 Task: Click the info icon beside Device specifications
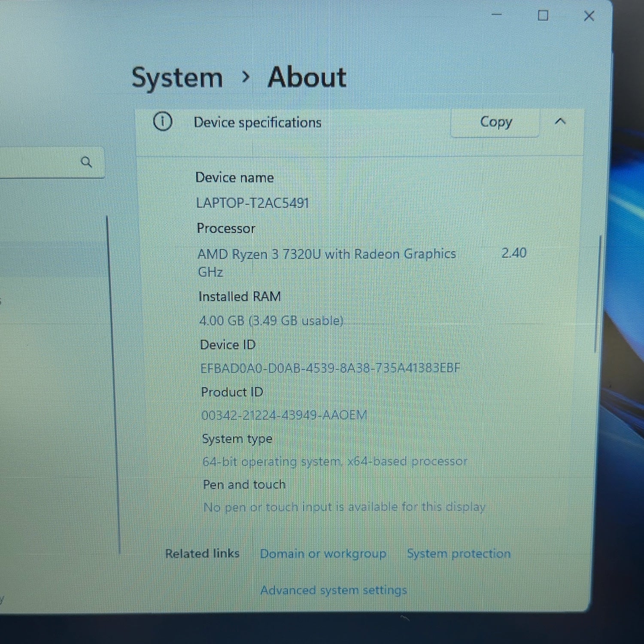pos(163,122)
